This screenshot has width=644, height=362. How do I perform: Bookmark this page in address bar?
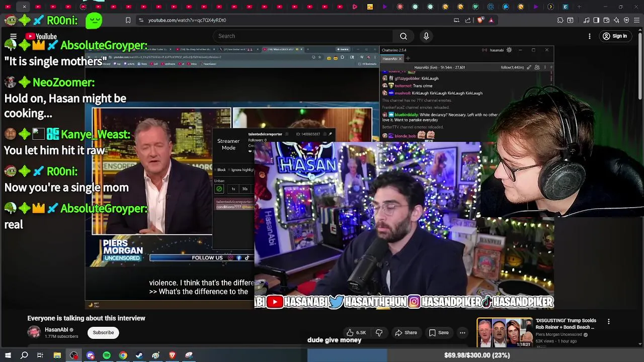[128, 20]
